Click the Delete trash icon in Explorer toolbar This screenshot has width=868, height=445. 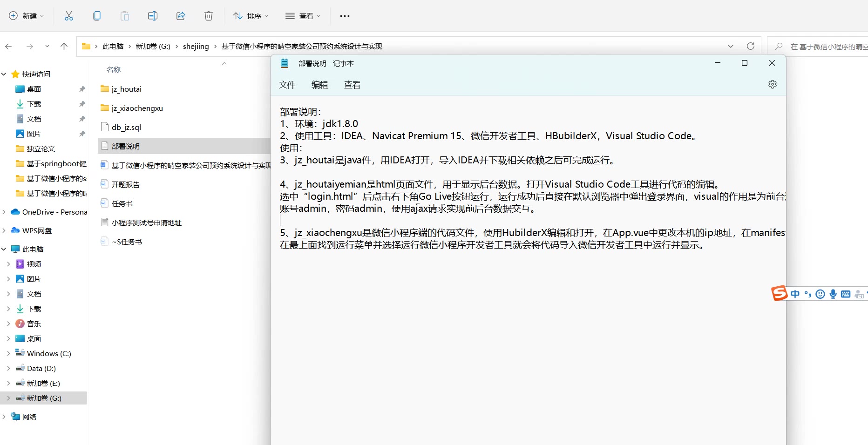209,16
